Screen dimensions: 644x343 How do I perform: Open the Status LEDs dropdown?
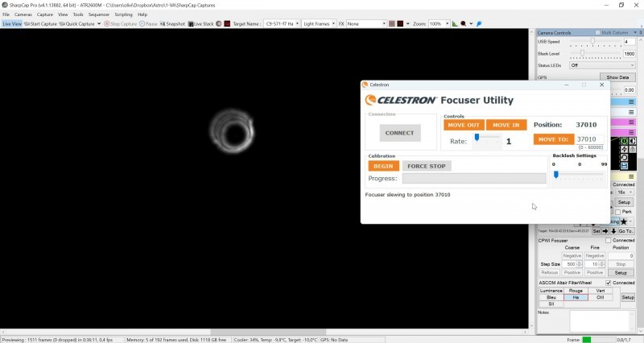(x=602, y=65)
